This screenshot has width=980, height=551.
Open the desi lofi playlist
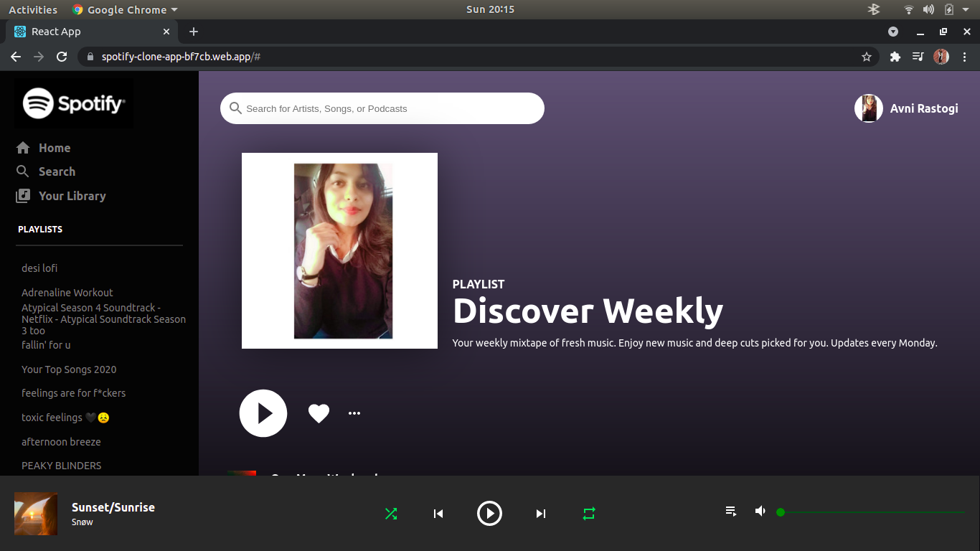(39, 268)
